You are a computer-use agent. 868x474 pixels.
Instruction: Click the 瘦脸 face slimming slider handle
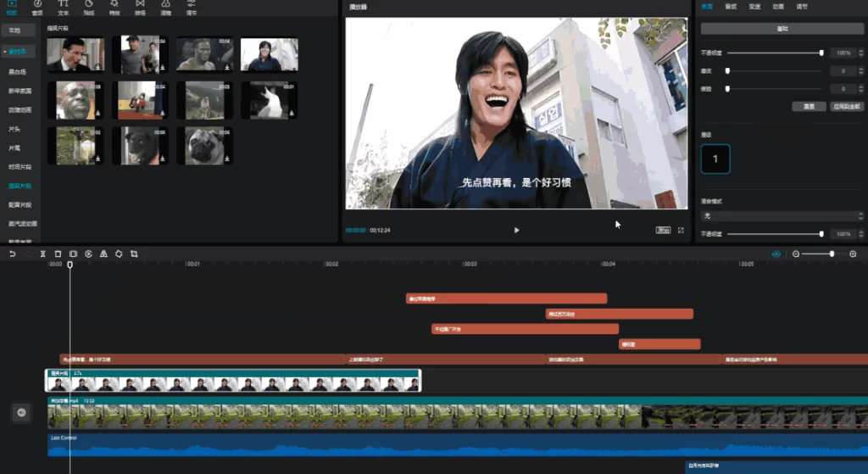pos(727,88)
